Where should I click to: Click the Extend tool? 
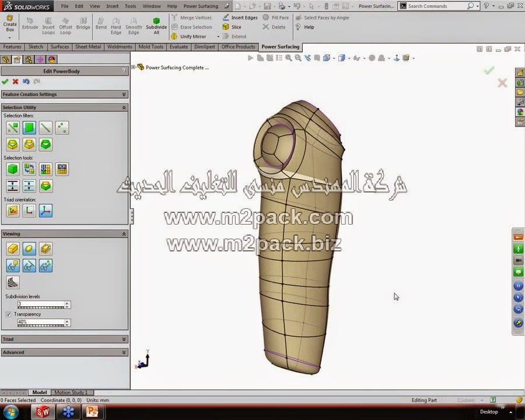pos(235,37)
